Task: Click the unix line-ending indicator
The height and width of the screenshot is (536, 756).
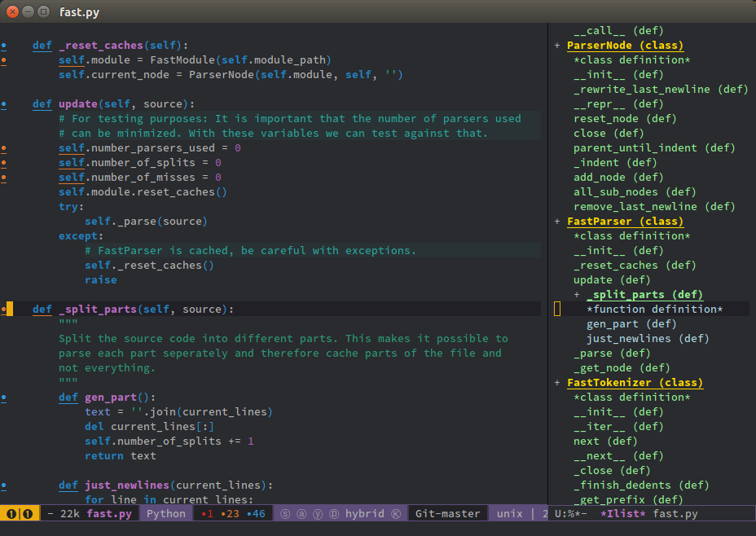Action: tap(509, 513)
